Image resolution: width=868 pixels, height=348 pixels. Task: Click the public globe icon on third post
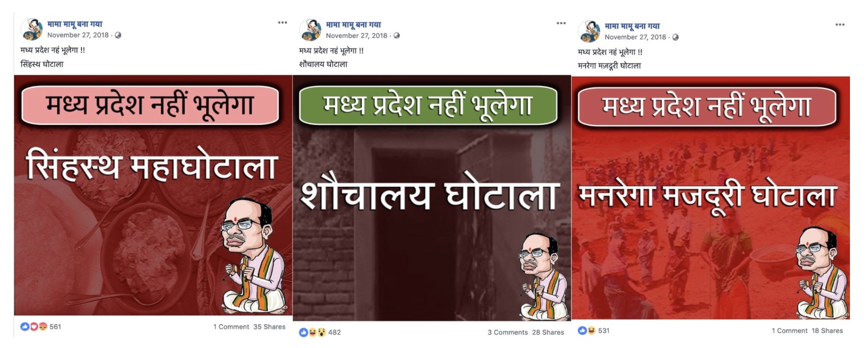675,37
